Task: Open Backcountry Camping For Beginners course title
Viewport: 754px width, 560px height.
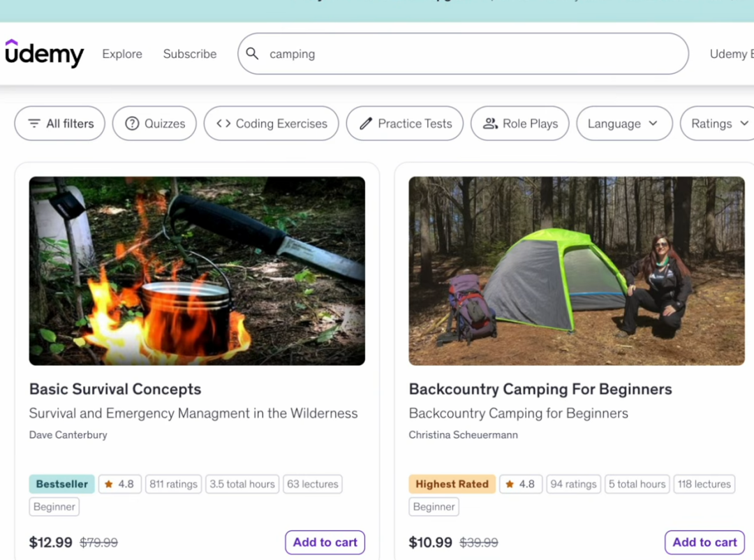Action: coord(540,390)
